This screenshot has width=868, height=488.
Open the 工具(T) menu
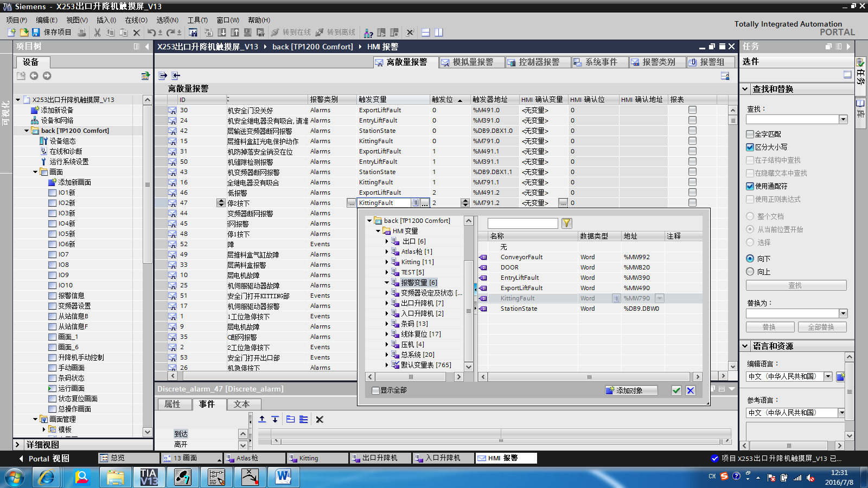tap(197, 20)
